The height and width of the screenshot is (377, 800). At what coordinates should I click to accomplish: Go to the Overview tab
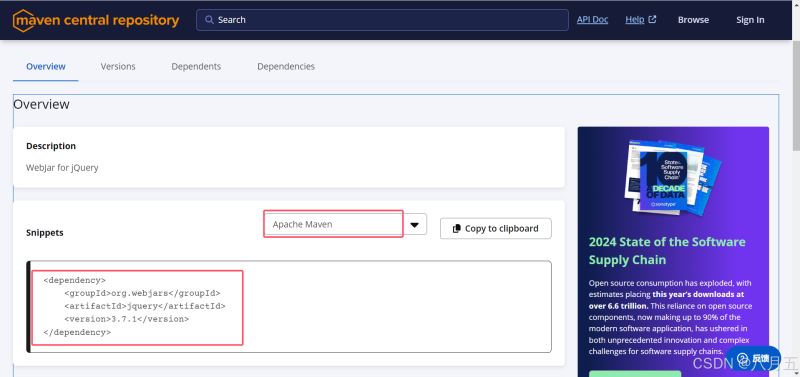pyautogui.click(x=46, y=66)
